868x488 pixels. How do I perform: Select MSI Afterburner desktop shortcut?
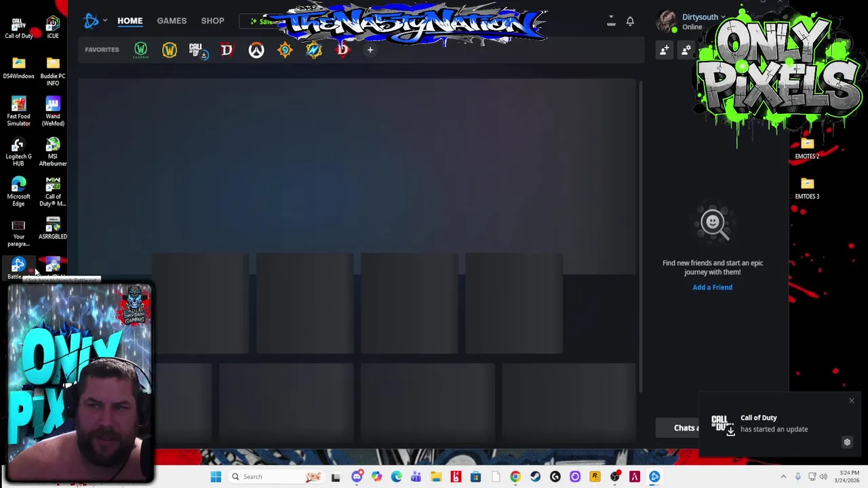53,152
